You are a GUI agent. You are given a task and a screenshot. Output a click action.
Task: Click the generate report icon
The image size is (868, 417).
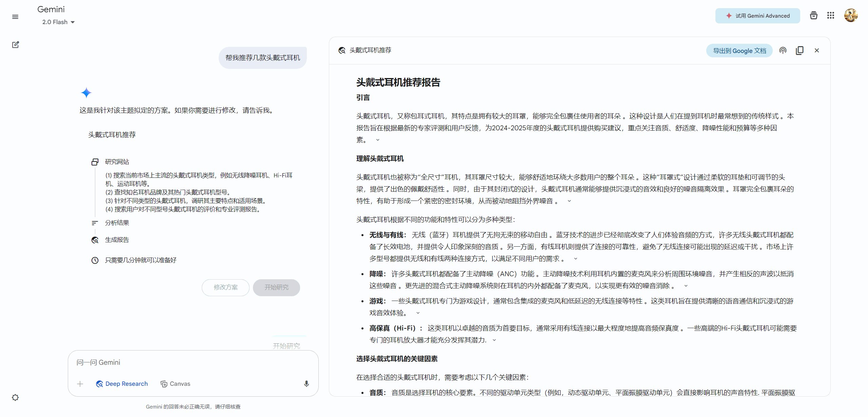(95, 240)
